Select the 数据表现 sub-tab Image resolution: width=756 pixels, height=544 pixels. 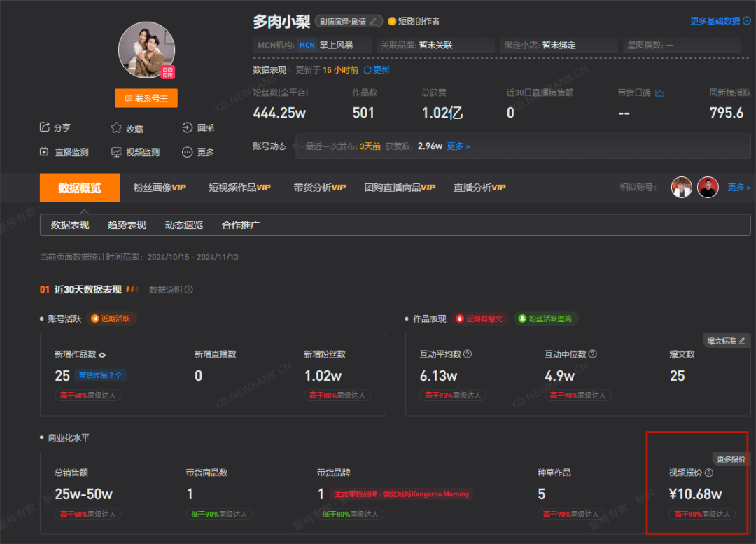click(x=71, y=225)
